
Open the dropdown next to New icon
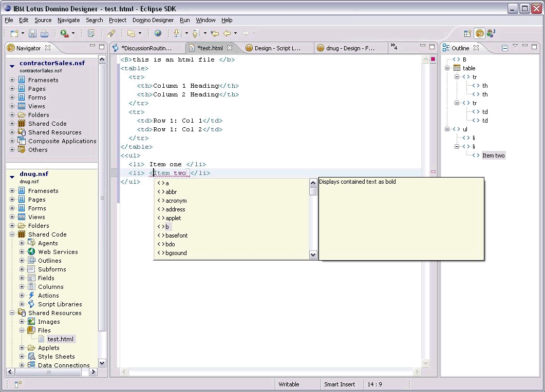[x=23, y=33]
